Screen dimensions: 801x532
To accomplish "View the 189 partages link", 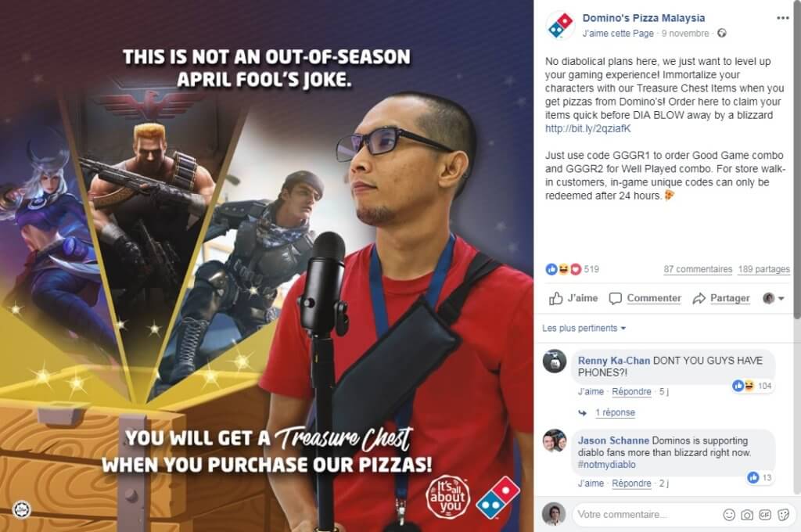I will click(x=763, y=269).
